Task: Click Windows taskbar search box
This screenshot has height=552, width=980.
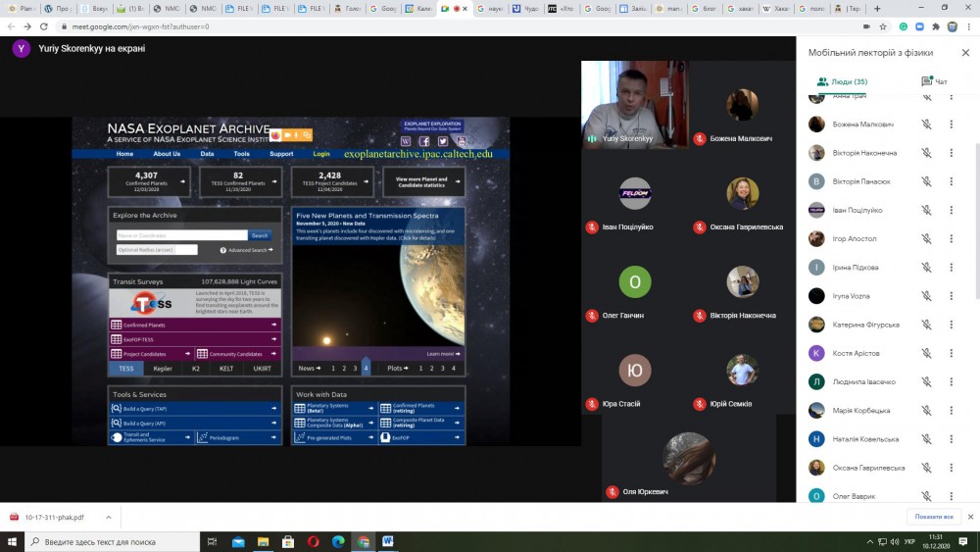Action: click(113, 541)
